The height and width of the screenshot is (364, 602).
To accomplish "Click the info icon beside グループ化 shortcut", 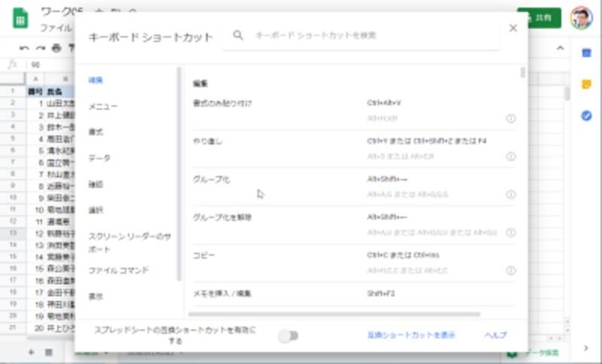I will coord(510,195).
